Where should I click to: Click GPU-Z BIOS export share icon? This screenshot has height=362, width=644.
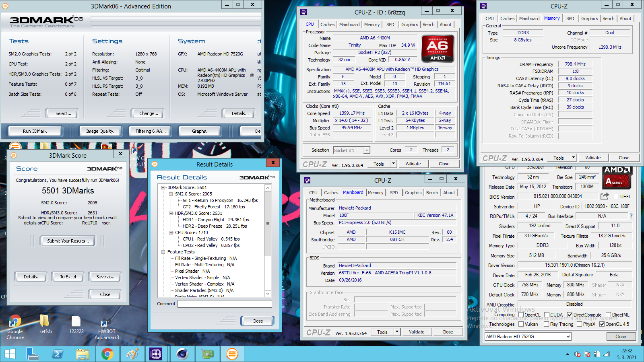click(605, 196)
